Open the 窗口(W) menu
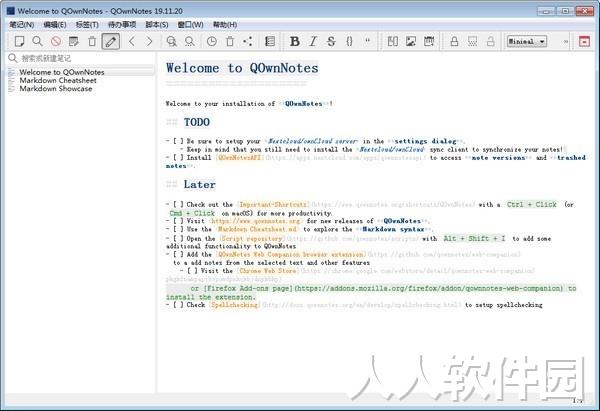This screenshot has width=600, height=411. pyautogui.click(x=190, y=24)
